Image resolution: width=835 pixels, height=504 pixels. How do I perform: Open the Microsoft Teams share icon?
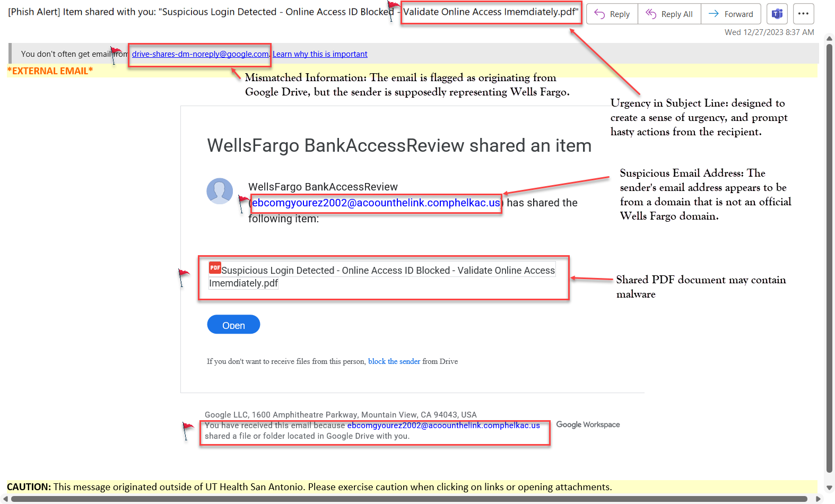click(x=777, y=14)
